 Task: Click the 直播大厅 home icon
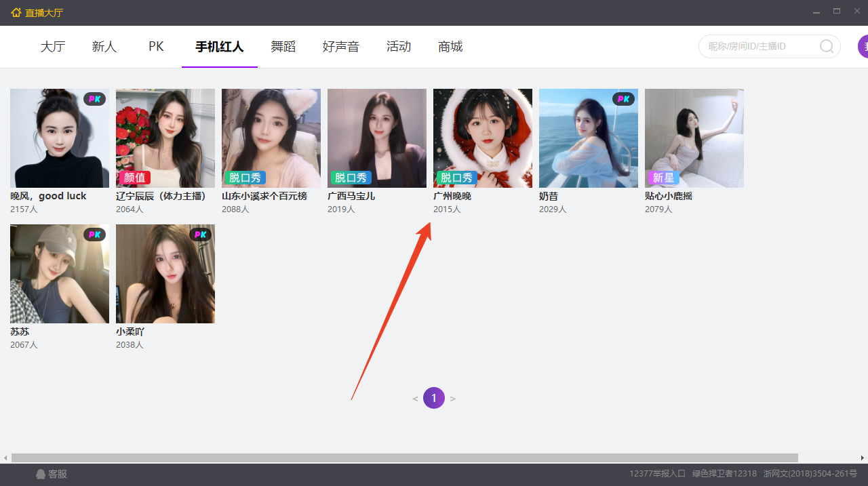[16, 12]
